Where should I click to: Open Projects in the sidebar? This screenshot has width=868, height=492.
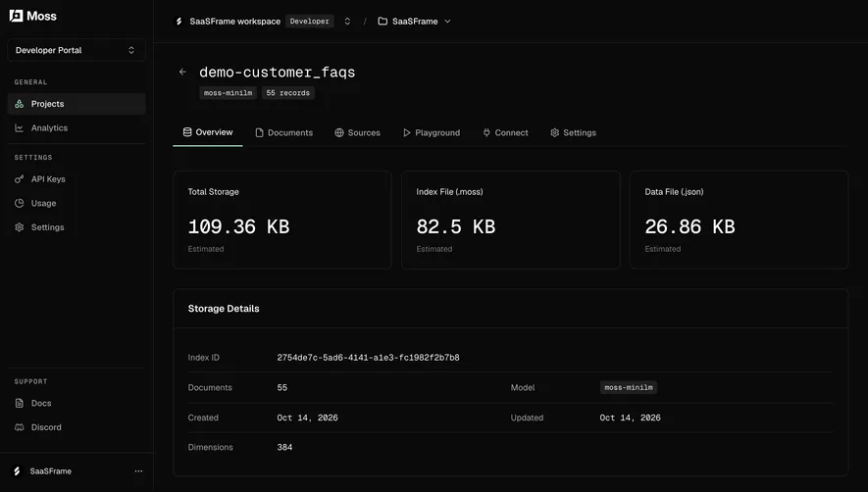coord(77,104)
